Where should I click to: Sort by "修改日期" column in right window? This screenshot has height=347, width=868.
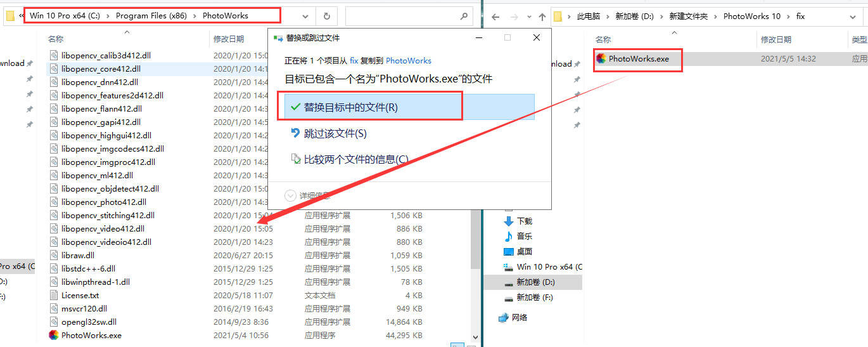(x=776, y=39)
